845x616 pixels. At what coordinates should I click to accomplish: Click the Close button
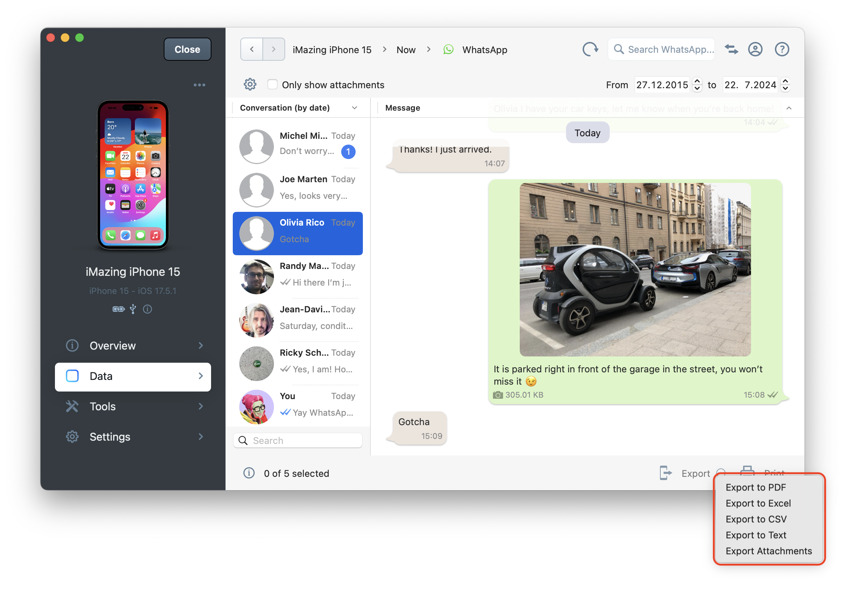click(x=187, y=49)
